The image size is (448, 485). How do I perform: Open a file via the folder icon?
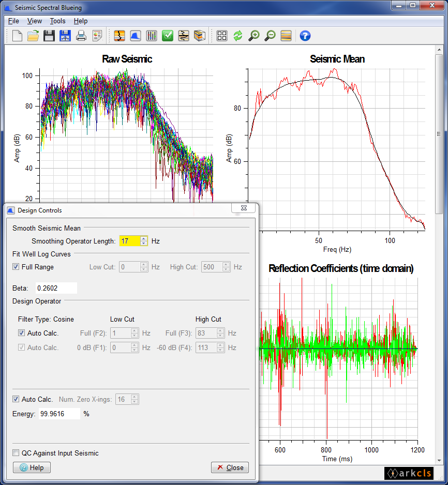[33, 36]
